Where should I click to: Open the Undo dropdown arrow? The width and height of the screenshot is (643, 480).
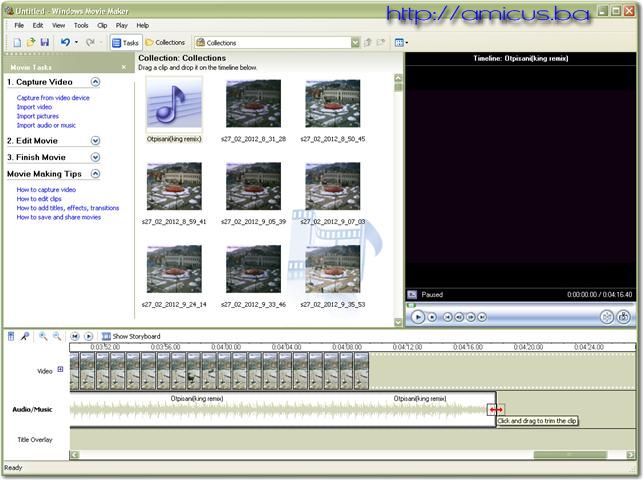tap(76, 43)
